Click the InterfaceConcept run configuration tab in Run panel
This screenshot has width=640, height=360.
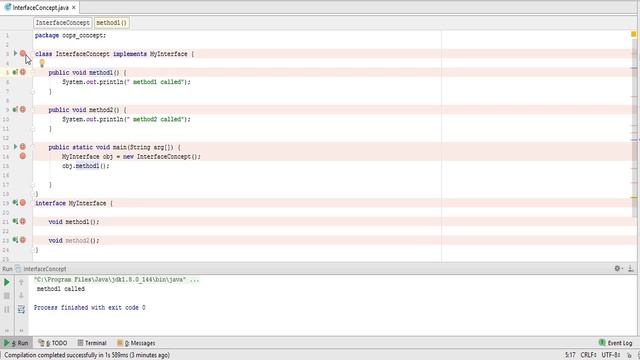pos(41,269)
